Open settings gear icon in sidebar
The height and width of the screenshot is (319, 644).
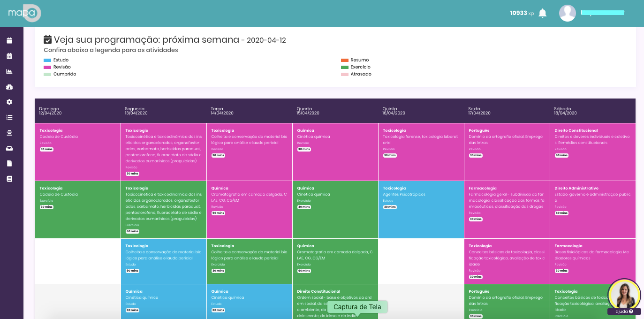pos(9,102)
